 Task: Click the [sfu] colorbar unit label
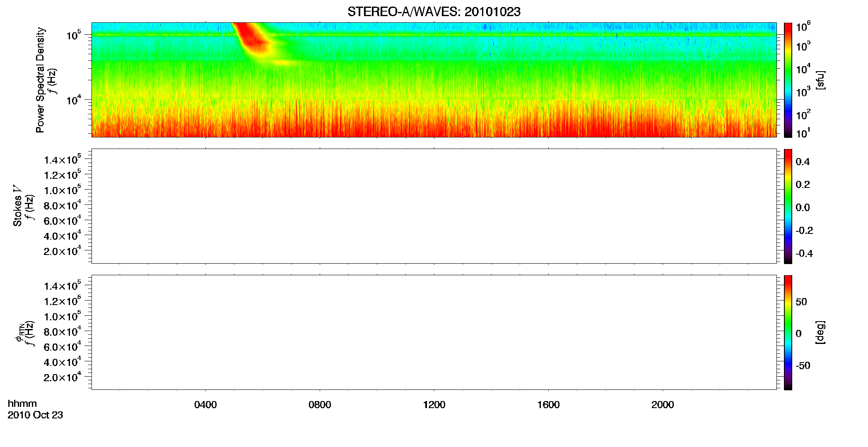[820, 80]
